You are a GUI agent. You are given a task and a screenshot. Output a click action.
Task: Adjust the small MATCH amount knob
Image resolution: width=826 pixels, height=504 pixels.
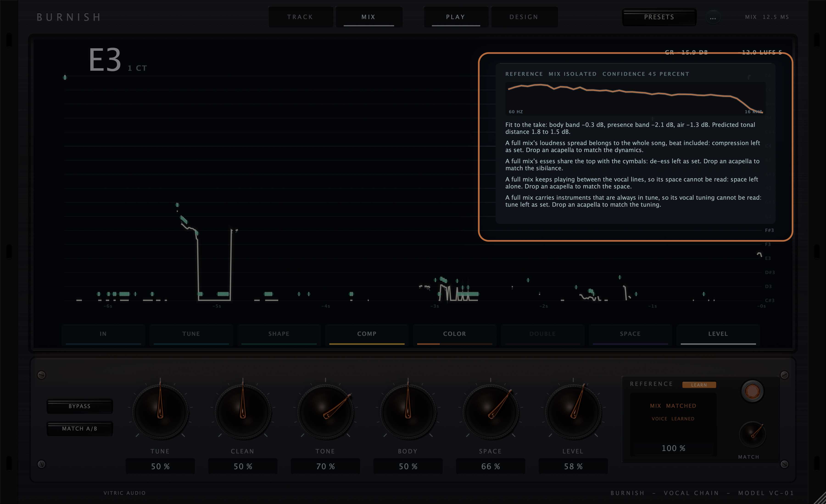click(752, 434)
